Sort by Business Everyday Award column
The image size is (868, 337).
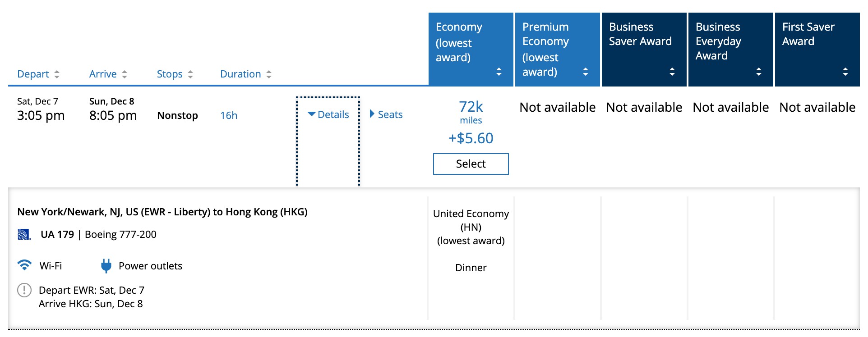click(x=759, y=72)
